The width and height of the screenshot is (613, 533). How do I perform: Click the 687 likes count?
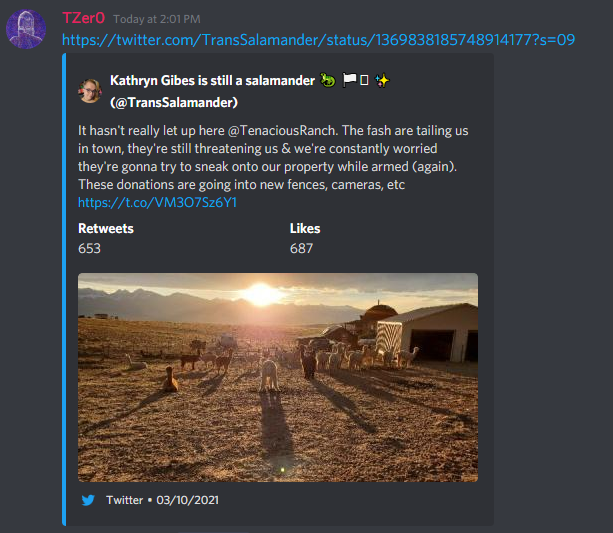301,248
